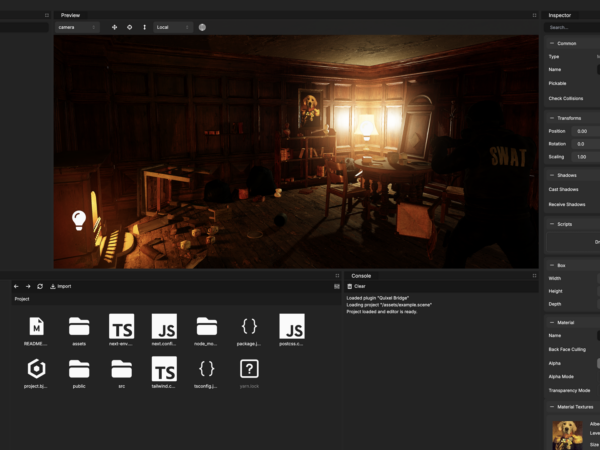
Task: Collapse the Material section
Action: coord(552,323)
